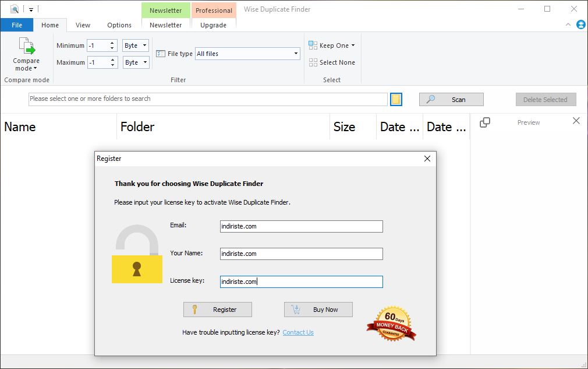This screenshot has width=588, height=369.
Task: Click the Your Name input field
Action: point(302,254)
